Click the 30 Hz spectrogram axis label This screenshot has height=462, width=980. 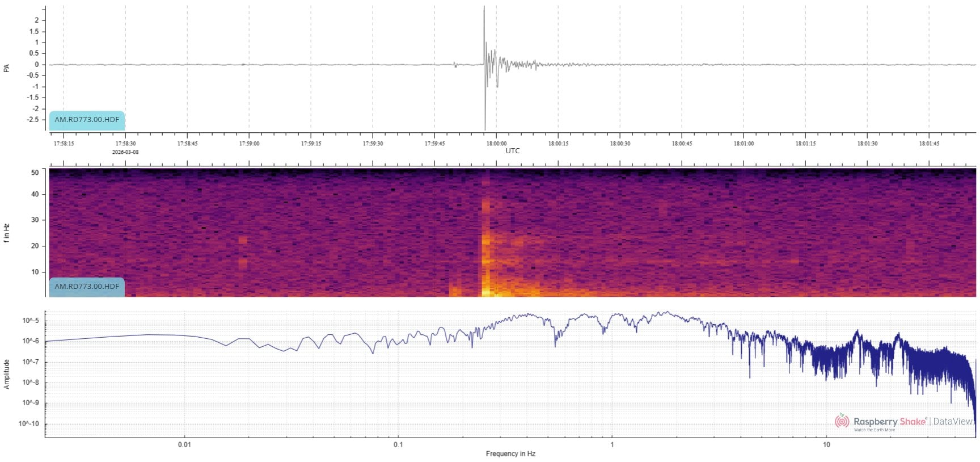(35, 220)
